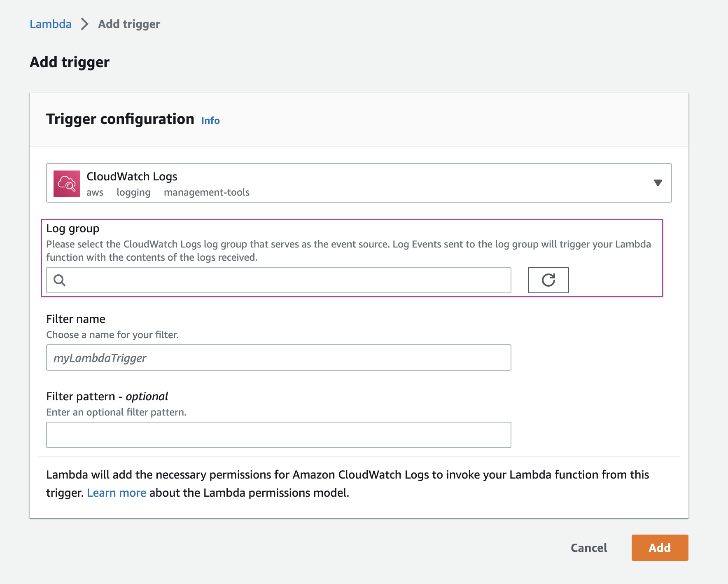This screenshot has height=584, width=728.
Task: Open the Learn more permissions link
Action: (117, 493)
